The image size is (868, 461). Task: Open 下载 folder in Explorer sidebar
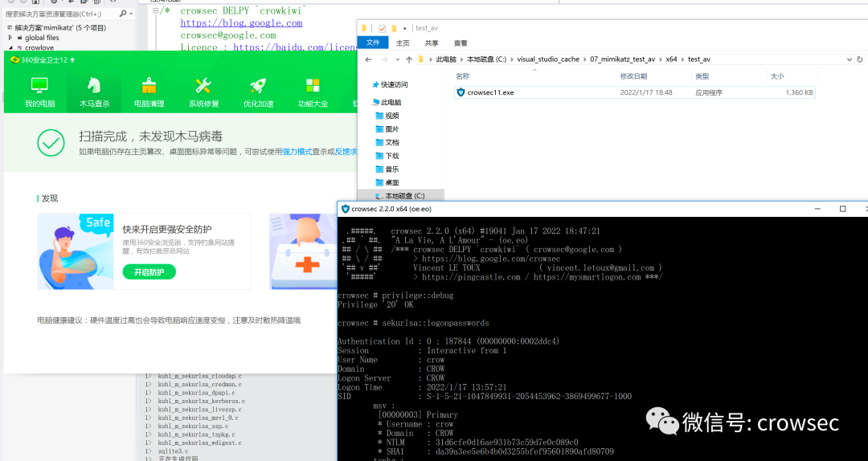coord(387,156)
